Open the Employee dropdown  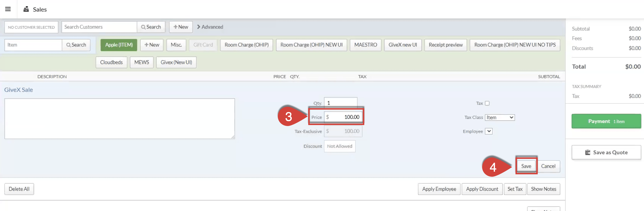click(x=488, y=131)
